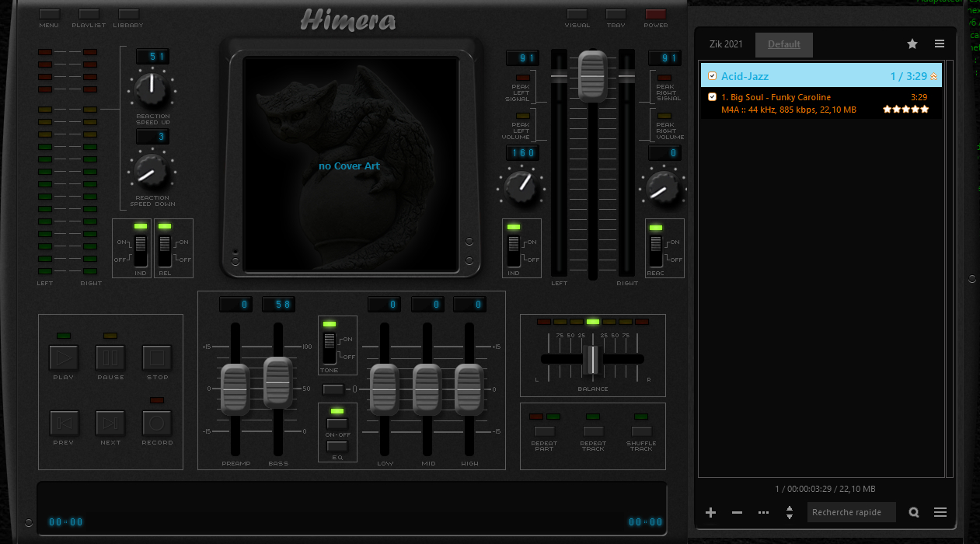Center the BALANCE slider
980x544 pixels.
pyautogui.click(x=592, y=358)
